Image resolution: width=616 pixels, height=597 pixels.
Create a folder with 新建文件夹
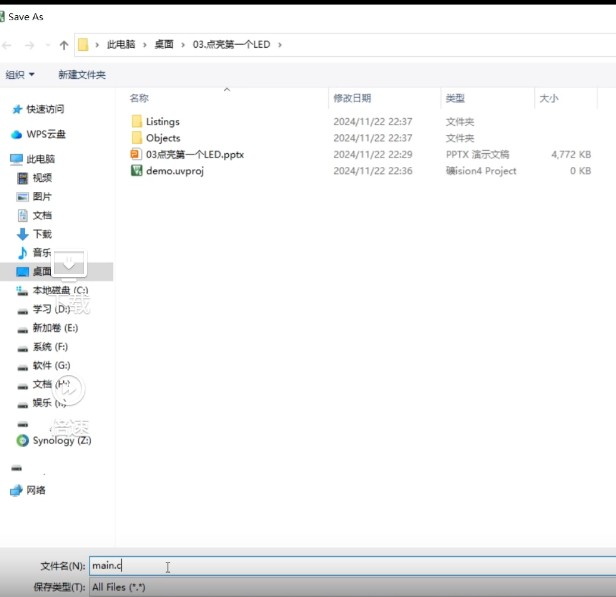[x=82, y=75]
